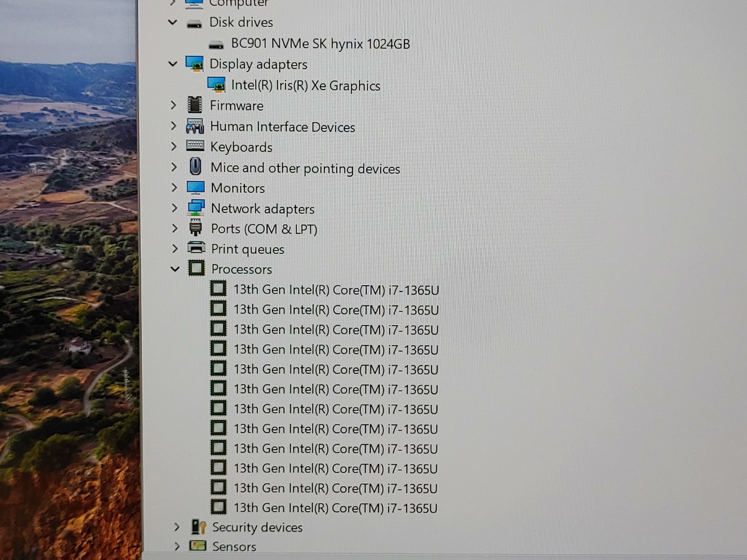This screenshot has height=560, width=747.
Task: Expand the Human Interface Devices node
Action: 174,126
